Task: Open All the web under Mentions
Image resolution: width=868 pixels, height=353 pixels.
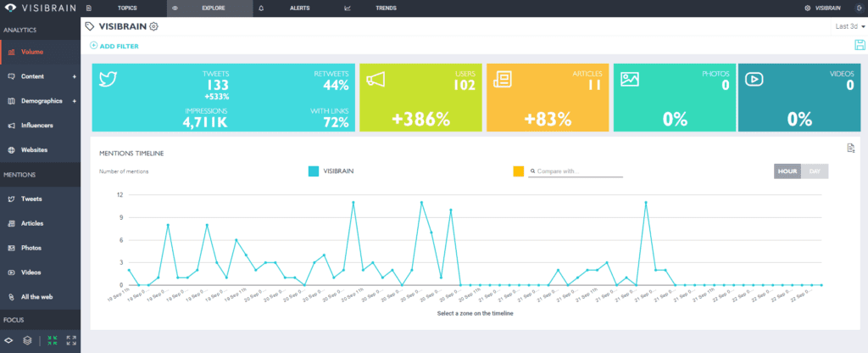Action: 36,297
